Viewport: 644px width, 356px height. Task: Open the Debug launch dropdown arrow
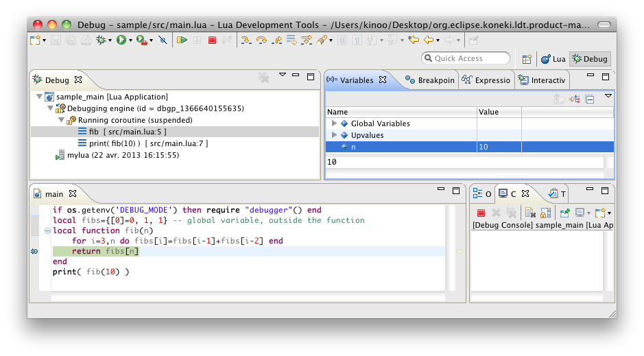tap(110, 40)
